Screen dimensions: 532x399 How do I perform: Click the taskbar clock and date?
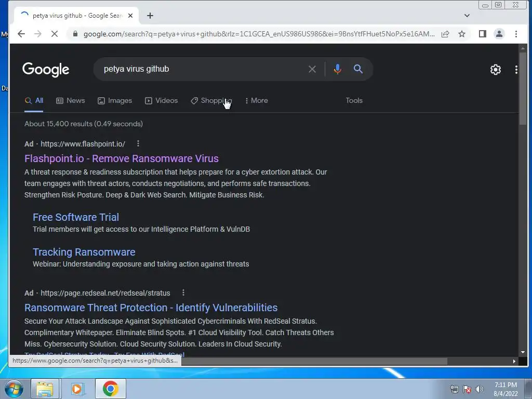(506, 389)
